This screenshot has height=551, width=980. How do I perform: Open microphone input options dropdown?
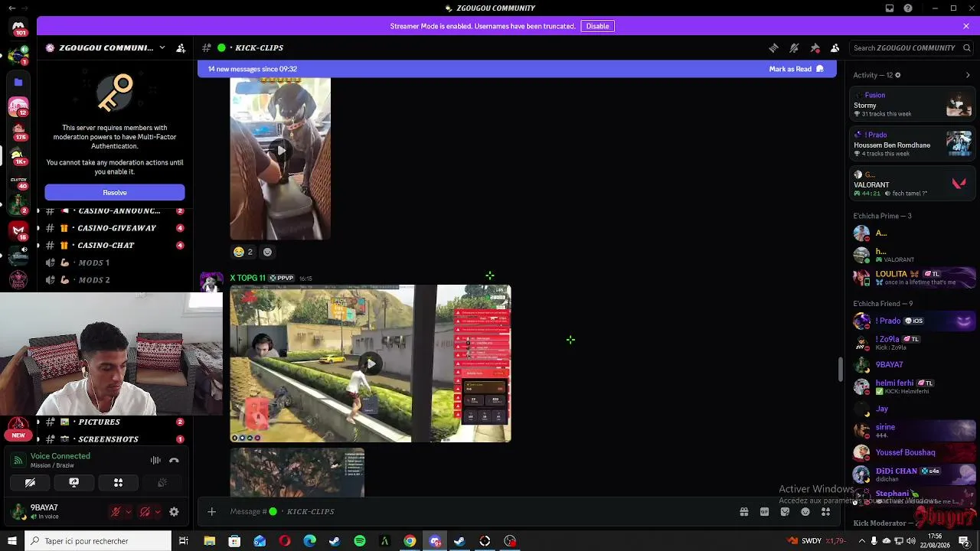128,512
